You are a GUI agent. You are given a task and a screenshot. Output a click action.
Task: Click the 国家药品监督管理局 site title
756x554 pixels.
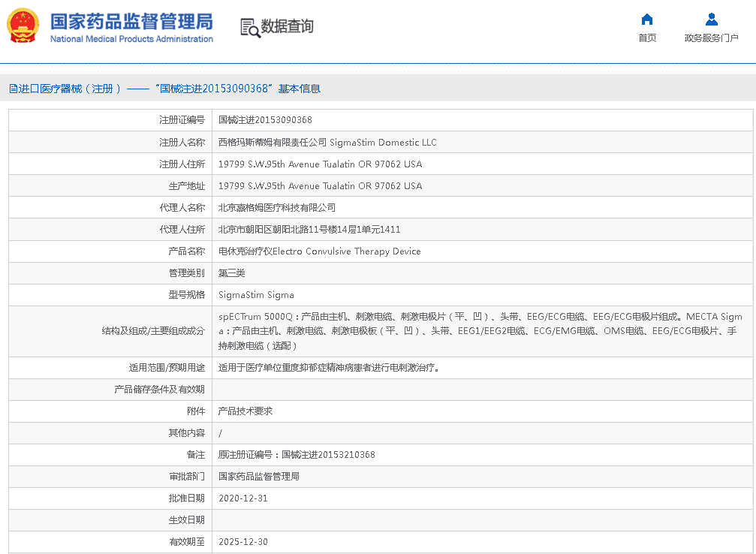point(131,20)
